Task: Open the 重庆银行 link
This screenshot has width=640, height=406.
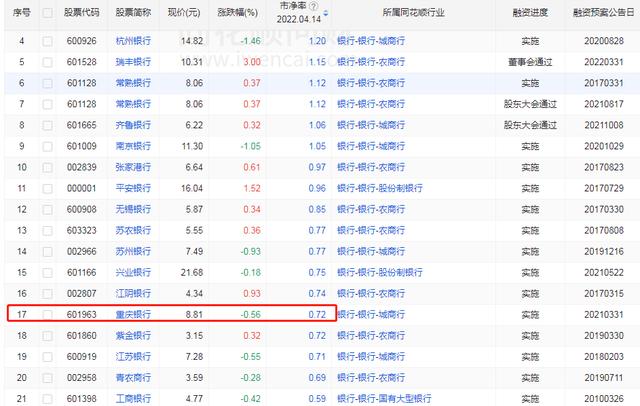Action: click(x=133, y=315)
